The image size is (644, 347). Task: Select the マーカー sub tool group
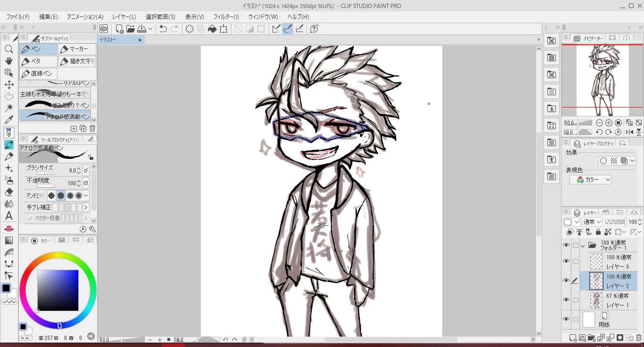[77, 49]
